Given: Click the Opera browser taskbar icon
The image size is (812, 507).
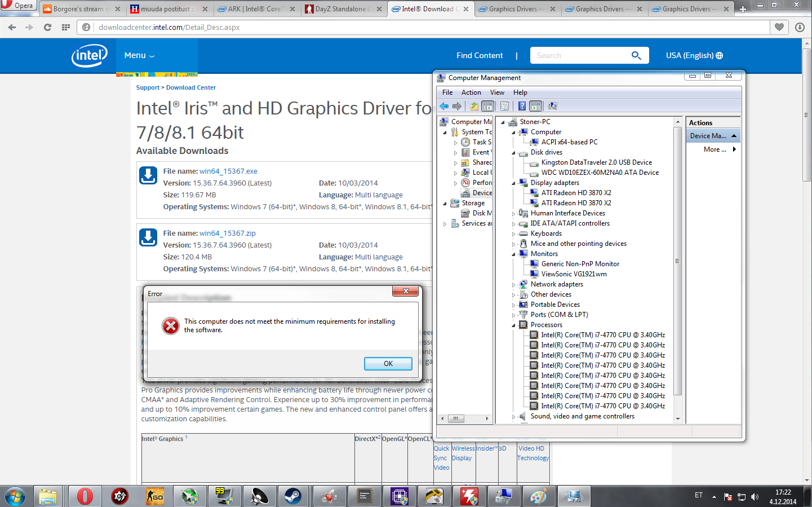Looking at the screenshot, I should coord(85,496).
